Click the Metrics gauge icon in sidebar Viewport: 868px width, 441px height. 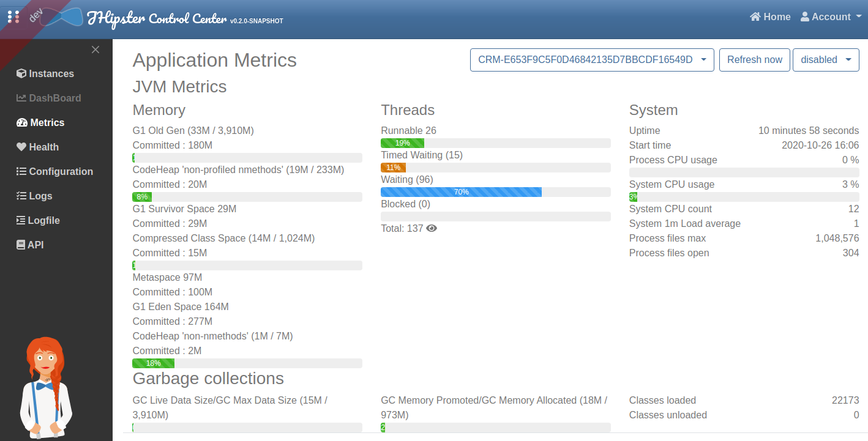pos(21,122)
